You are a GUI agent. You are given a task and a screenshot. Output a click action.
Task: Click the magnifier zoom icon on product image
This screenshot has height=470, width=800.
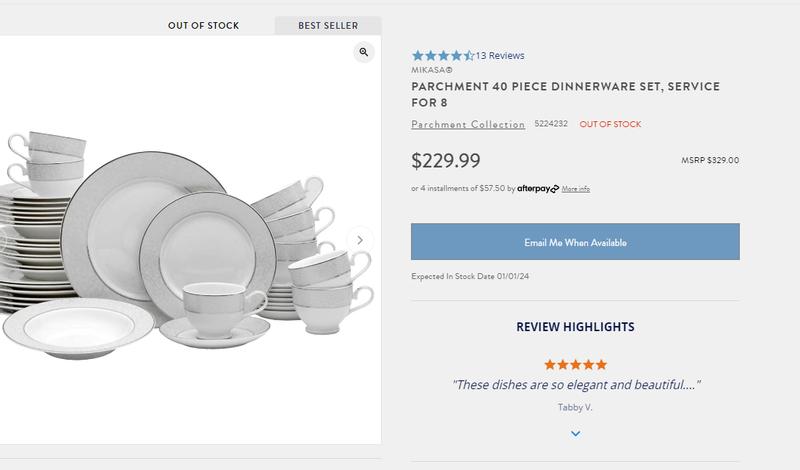(363, 52)
